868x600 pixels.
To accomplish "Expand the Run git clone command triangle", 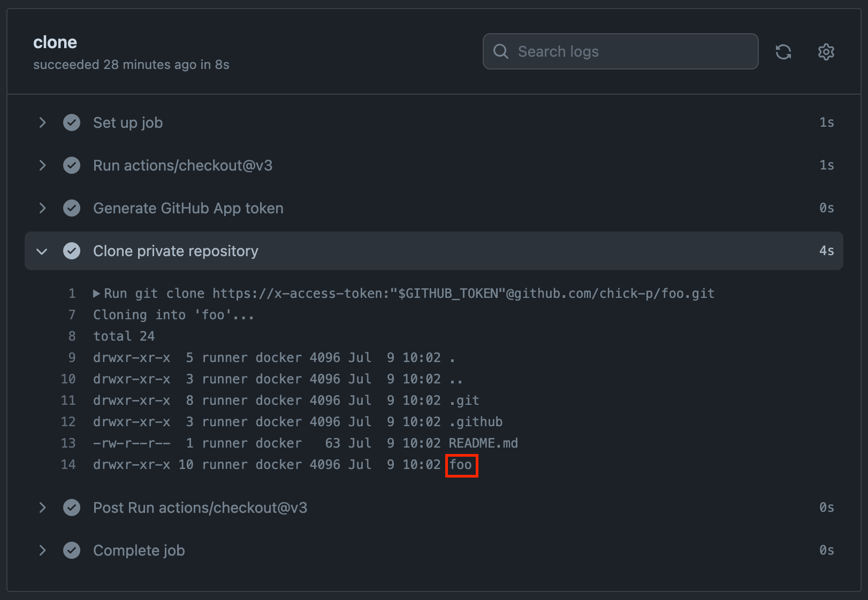I will [x=96, y=294].
